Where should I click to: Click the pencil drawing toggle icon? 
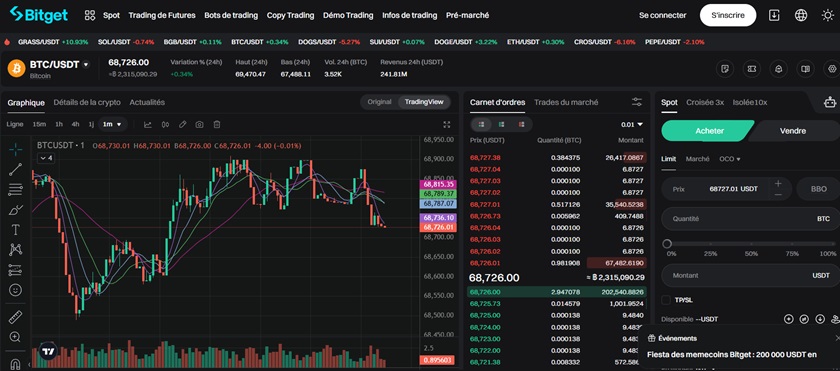point(182,124)
